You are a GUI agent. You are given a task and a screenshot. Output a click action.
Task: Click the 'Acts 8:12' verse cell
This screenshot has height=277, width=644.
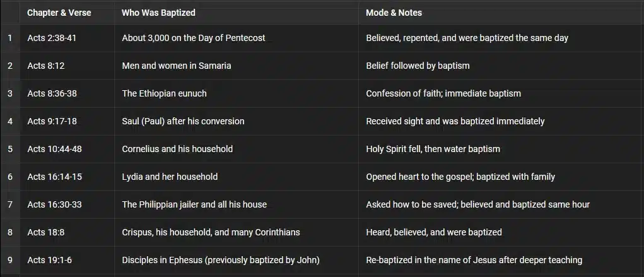(x=46, y=66)
